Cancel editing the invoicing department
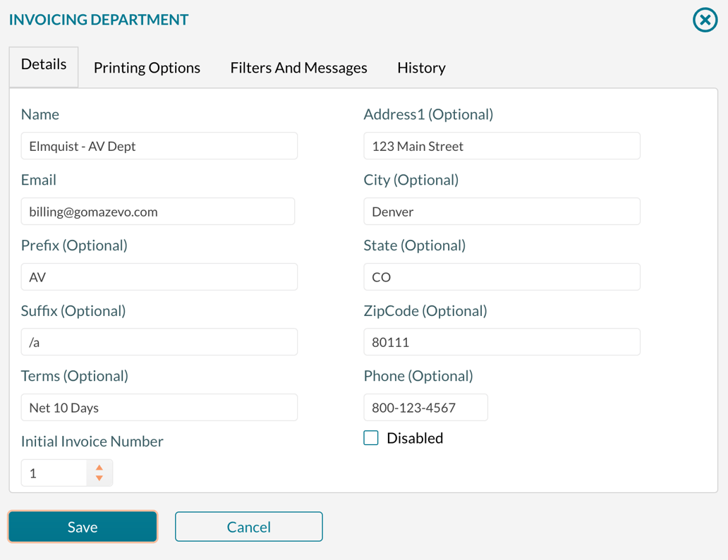Screen dimensions: 728x560 tap(248, 526)
